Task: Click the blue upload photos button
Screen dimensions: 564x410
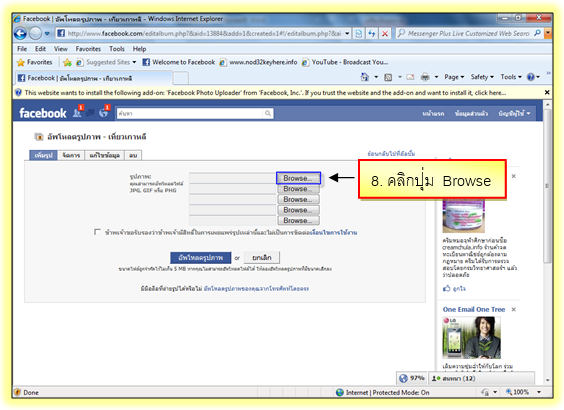Action: point(201,258)
